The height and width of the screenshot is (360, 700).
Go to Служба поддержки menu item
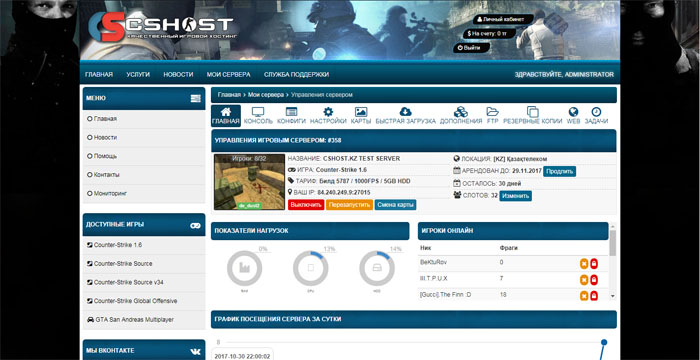coord(296,75)
